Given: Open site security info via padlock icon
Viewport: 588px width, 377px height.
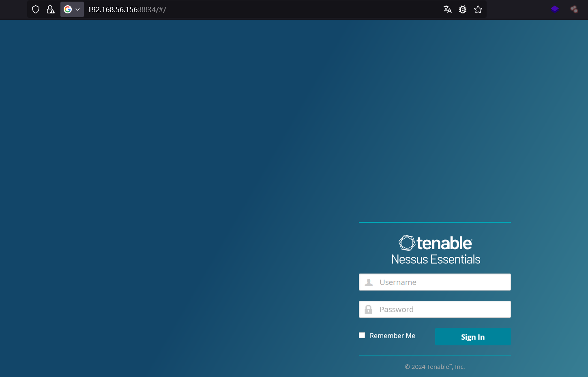Looking at the screenshot, I should pos(50,9).
